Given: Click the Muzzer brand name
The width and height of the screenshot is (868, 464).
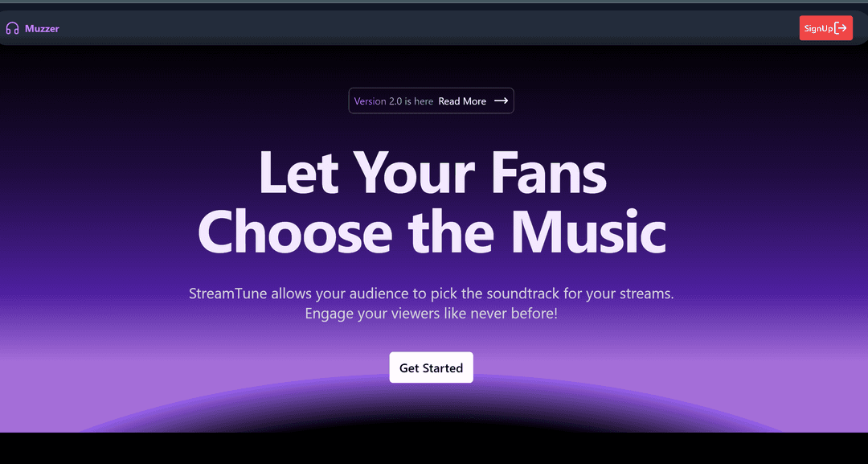Looking at the screenshot, I should 42,28.
